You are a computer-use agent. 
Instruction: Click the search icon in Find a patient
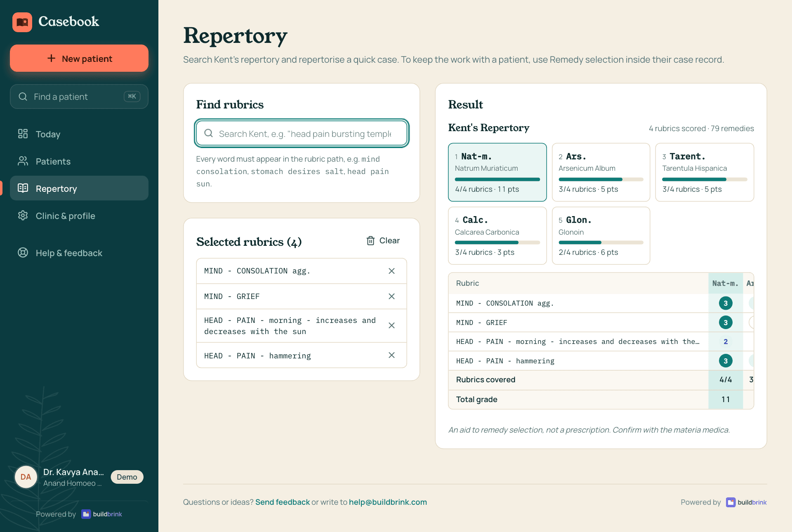[23, 97]
